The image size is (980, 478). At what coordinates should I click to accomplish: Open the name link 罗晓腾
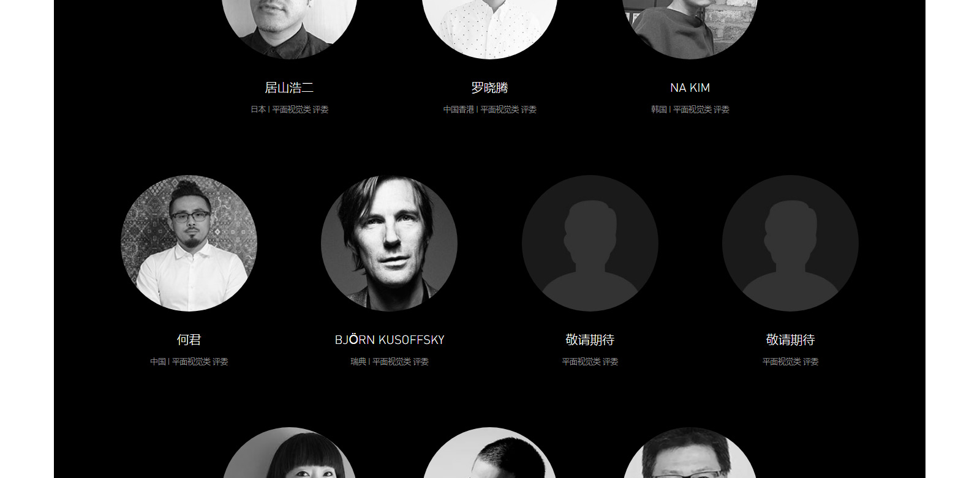pyautogui.click(x=489, y=88)
